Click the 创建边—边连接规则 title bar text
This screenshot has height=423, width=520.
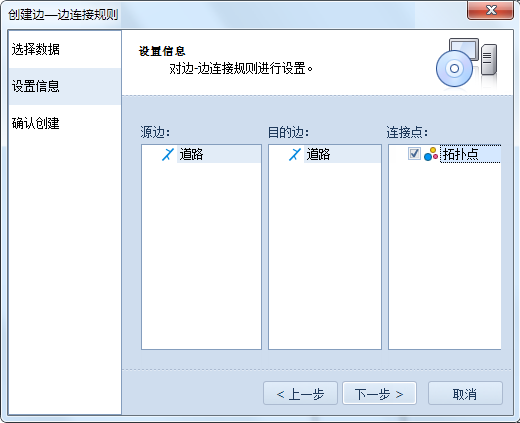click(63, 15)
